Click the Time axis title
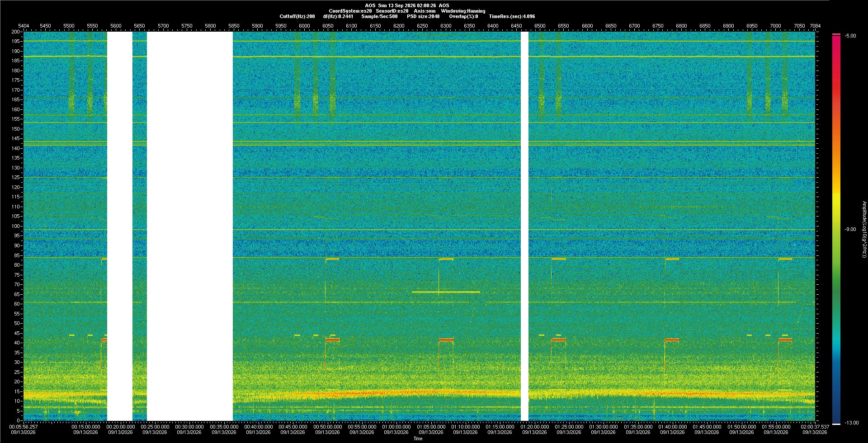 (x=418, y=438)
